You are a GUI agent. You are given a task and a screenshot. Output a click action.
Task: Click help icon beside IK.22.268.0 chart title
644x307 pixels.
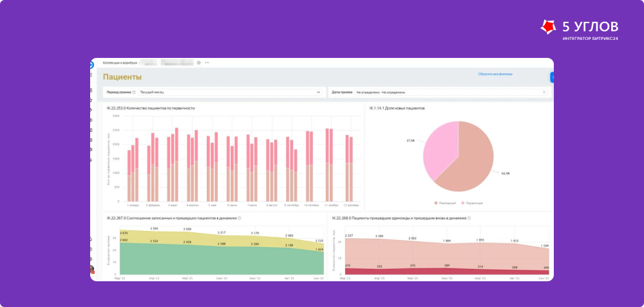pos(469,218)
